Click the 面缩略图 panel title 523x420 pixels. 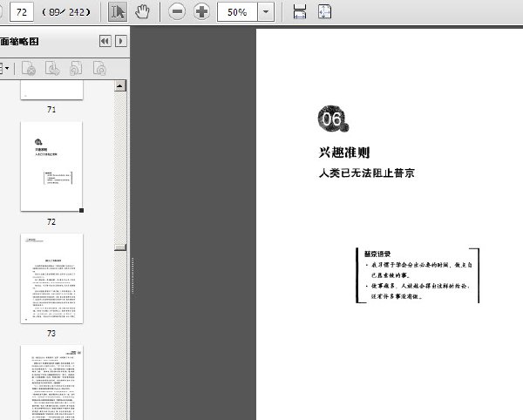point(19,41)
